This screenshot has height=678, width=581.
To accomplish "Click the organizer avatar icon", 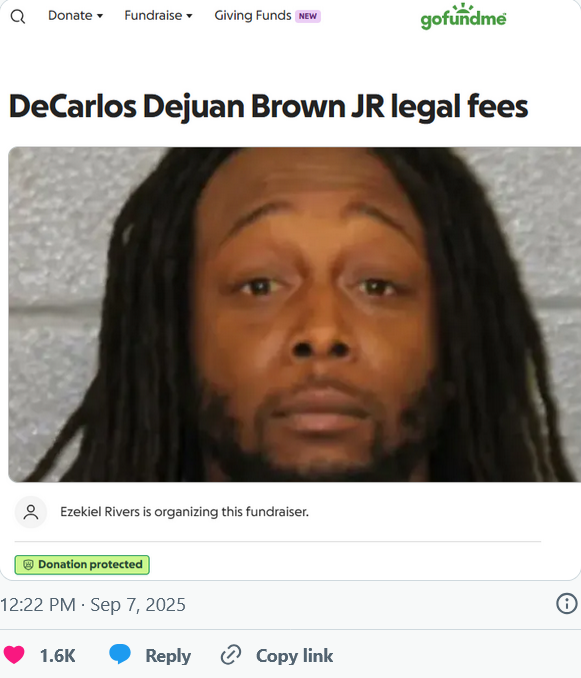I will click(31, 512).
